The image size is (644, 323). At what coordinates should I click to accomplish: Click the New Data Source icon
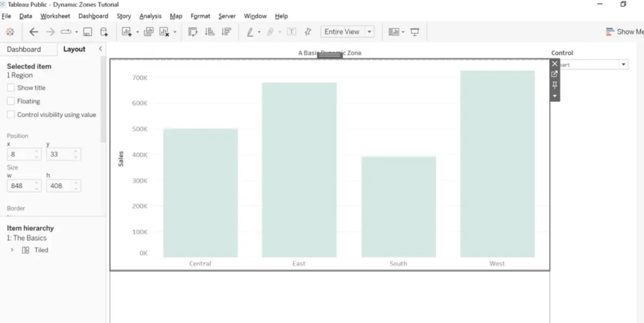click(x=104, y=32)
